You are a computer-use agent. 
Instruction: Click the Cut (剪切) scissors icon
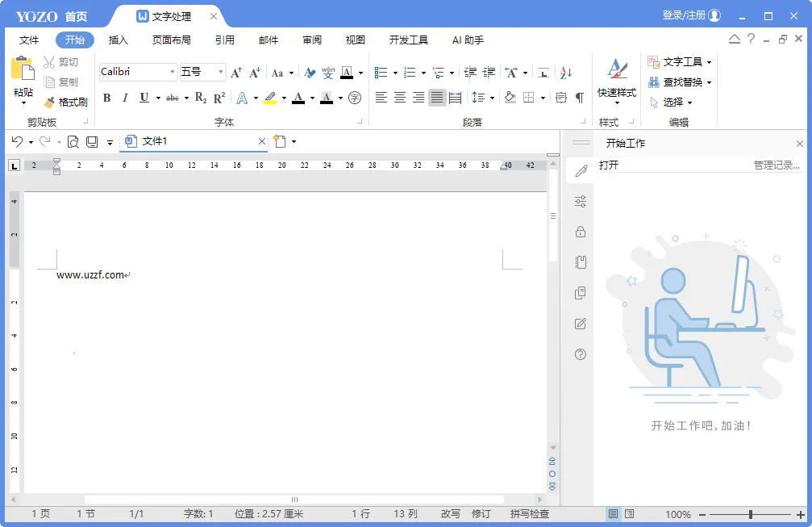coord(49,62)
